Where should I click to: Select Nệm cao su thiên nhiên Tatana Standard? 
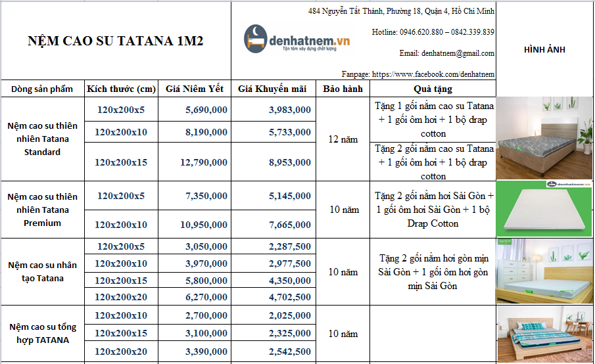coord(43,139)
